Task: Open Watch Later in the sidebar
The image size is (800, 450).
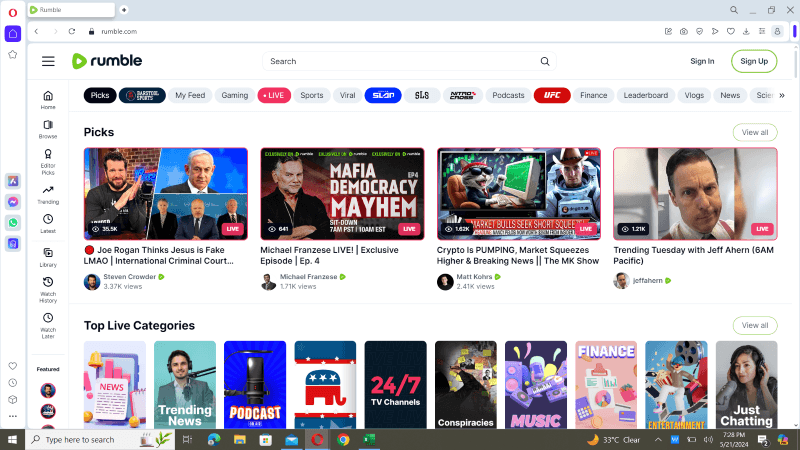Action: coord(48,323)
